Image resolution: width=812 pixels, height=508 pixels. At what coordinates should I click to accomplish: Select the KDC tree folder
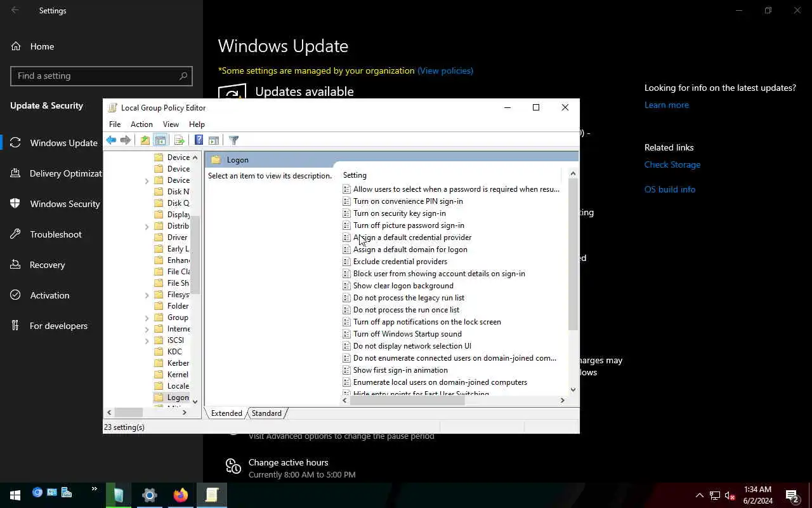click(x=174, y=352)
